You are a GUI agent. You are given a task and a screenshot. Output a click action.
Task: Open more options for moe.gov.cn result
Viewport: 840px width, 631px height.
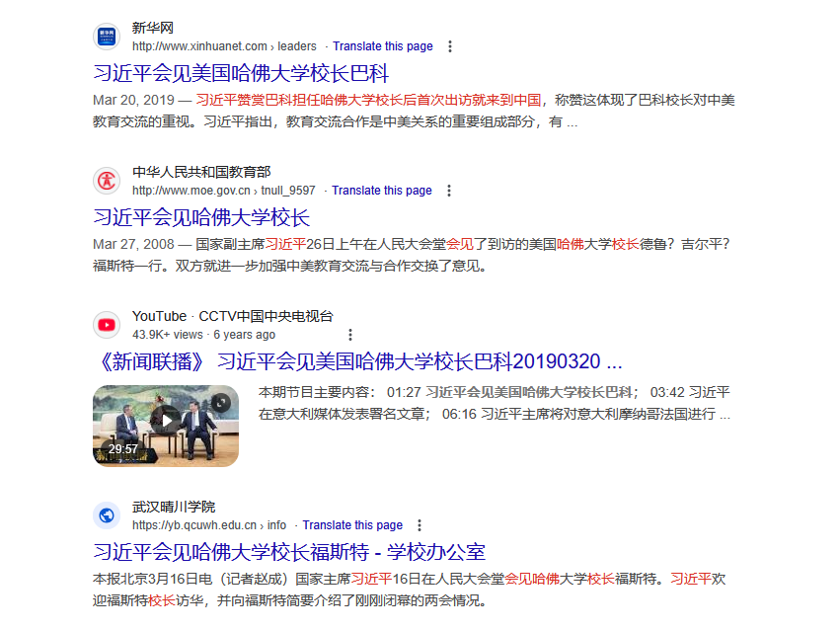coord(449,191)
